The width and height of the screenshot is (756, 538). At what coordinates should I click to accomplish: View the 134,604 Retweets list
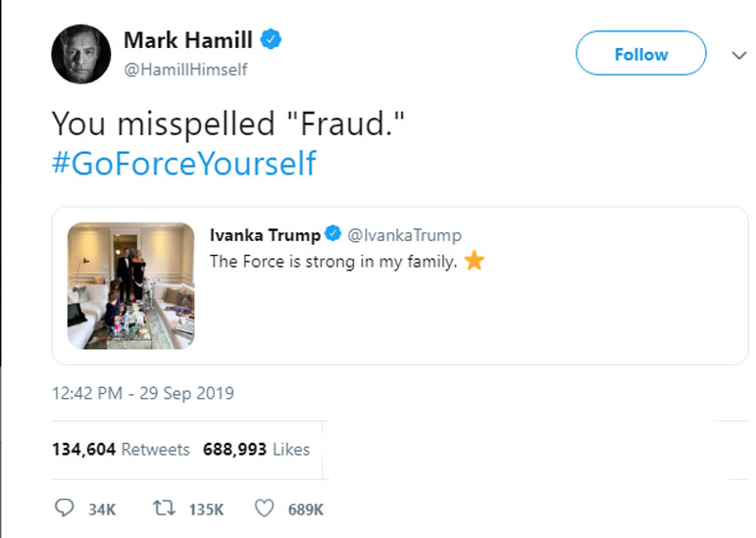tap(121, 450)
